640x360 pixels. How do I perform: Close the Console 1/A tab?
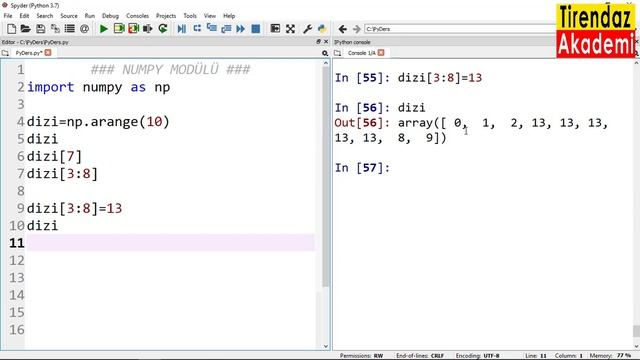click(381, 53)
